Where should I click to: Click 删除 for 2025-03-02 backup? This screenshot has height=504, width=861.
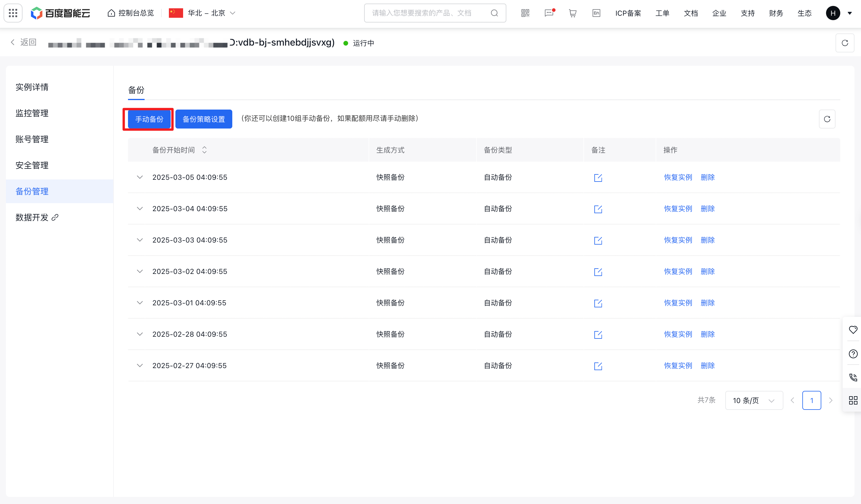coord(708,272)
